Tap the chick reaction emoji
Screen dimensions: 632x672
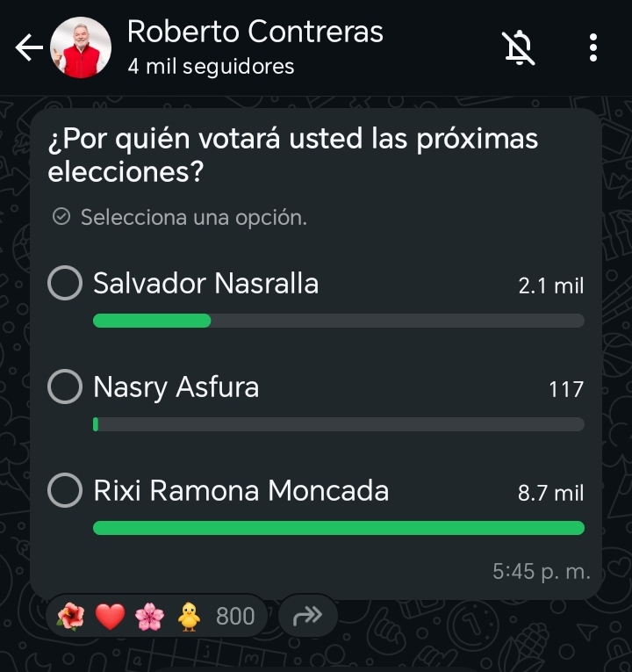click(189, 618)
